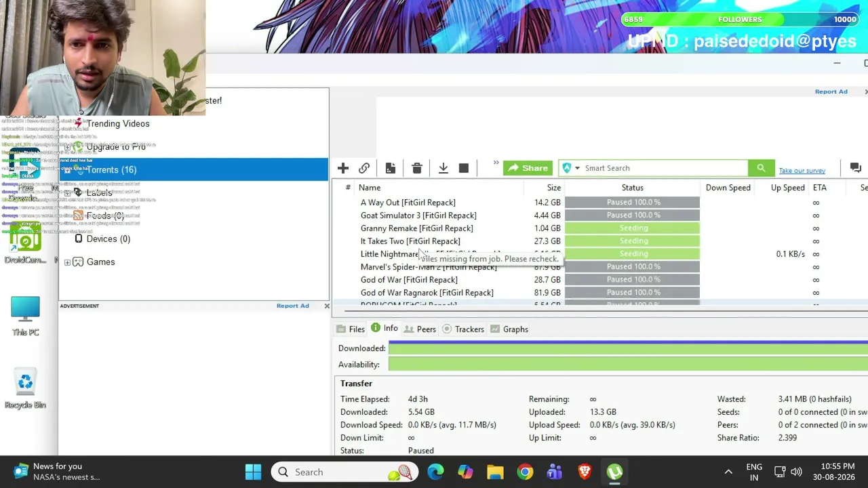Open the Windows Start menu
868x488 pixels.
click(x=253, y=472)
